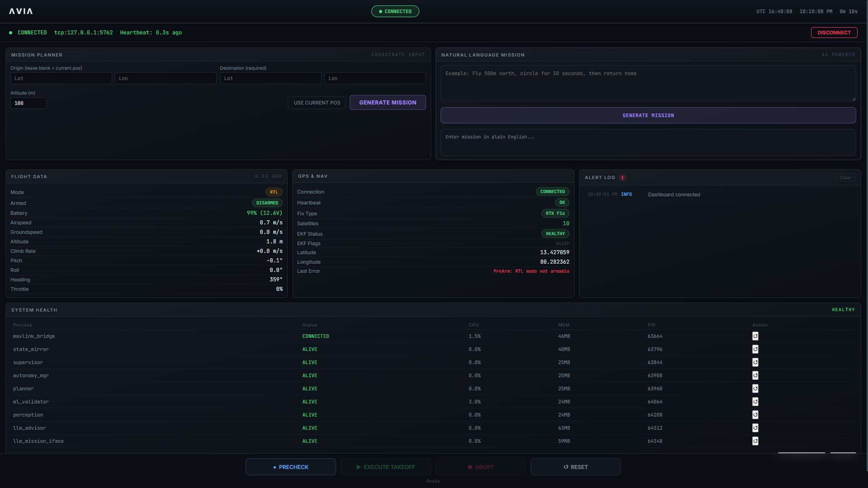
Task: Focus the Origin Lat input field
Action: pyautogui.click(x=61, y=78)
